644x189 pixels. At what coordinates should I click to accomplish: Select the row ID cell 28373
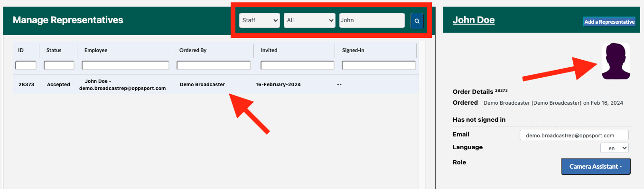(x=26, y=84)
